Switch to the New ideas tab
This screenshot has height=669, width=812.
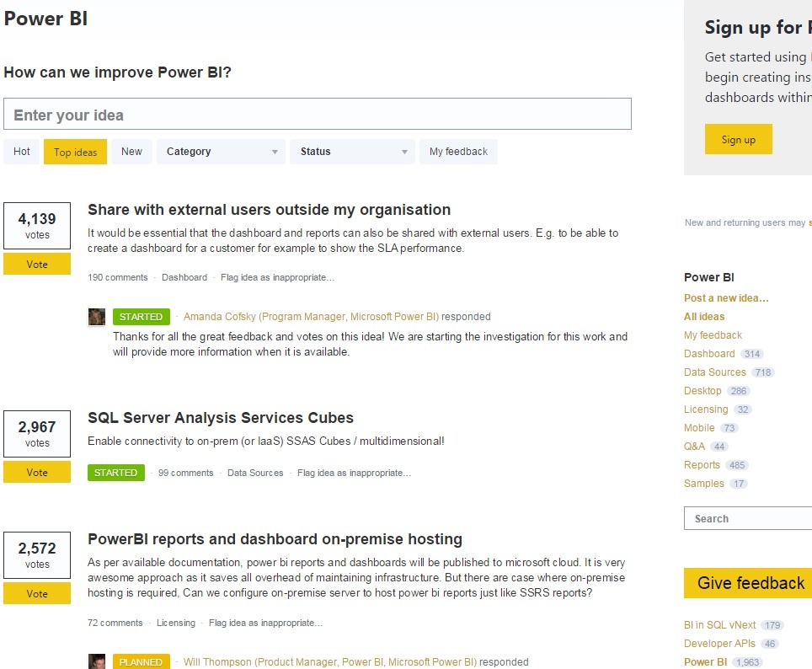131,152
